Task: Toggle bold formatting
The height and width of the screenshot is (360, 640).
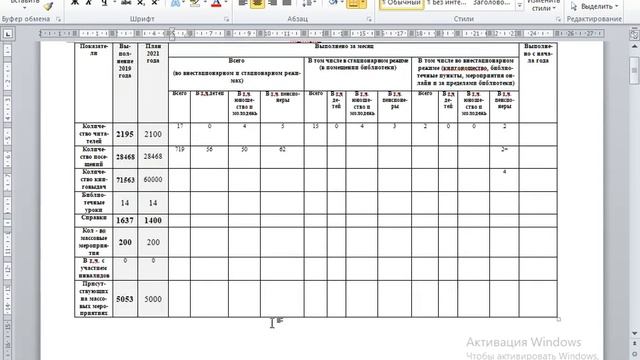Action: 75,3
